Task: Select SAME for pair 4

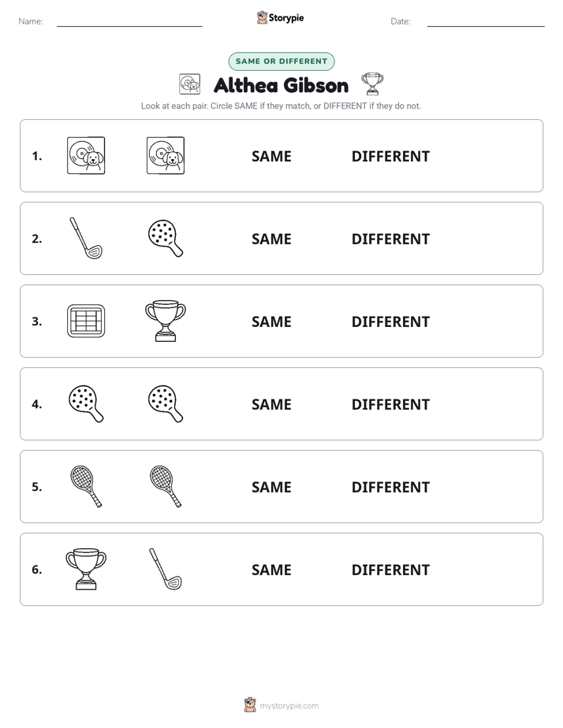Action: pos(271,404)
